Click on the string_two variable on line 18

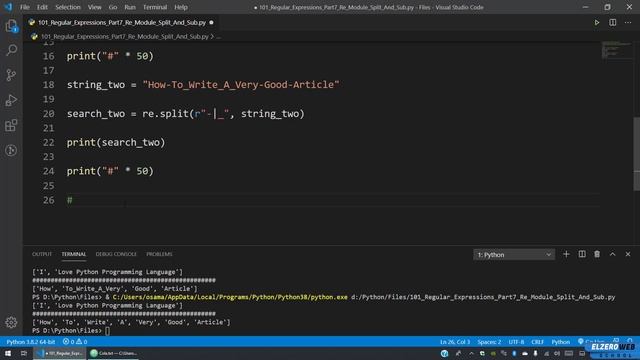pos(96,85)
